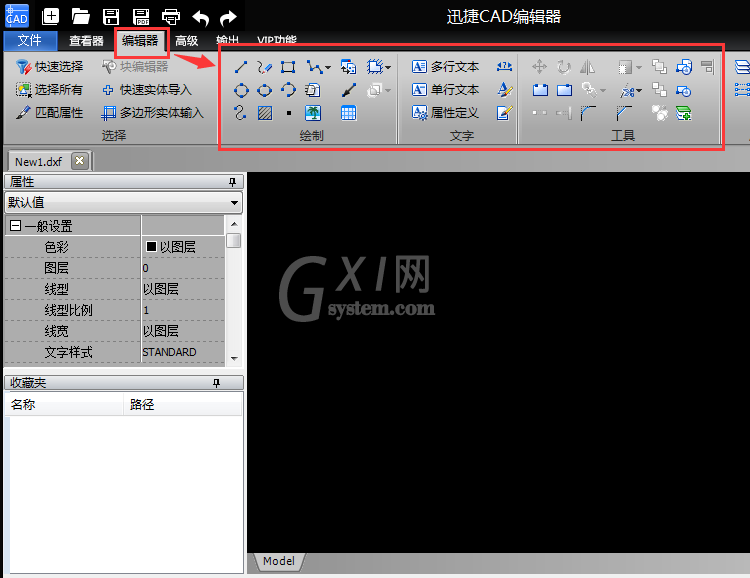Click the Undo arrow
This screenshot has height=578, width=750.
tap(201, 18)
